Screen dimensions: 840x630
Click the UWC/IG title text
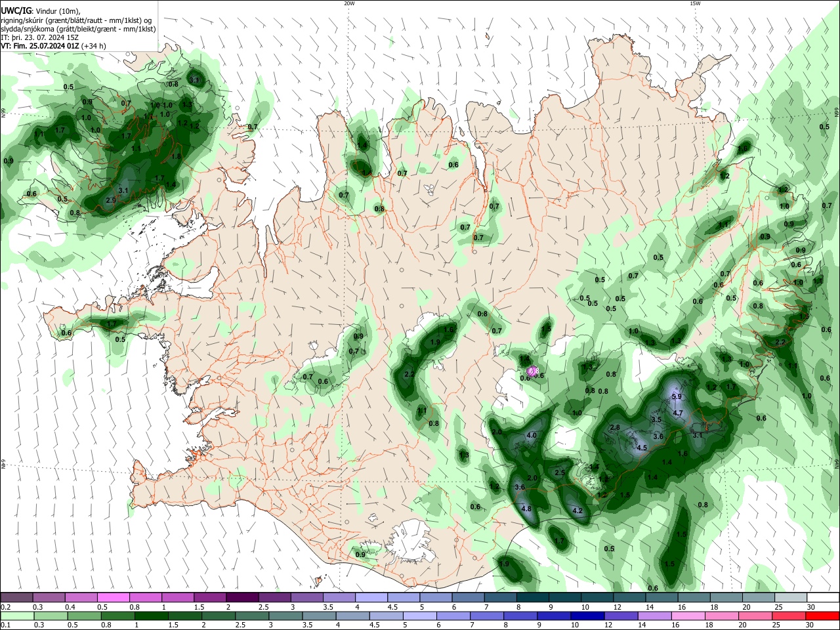tap(16, 11)
